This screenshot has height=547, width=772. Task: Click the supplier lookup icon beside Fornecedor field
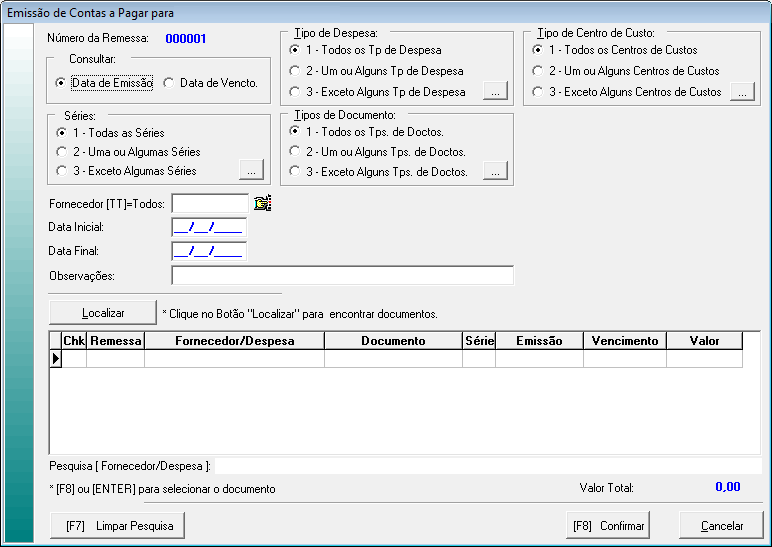263,204
